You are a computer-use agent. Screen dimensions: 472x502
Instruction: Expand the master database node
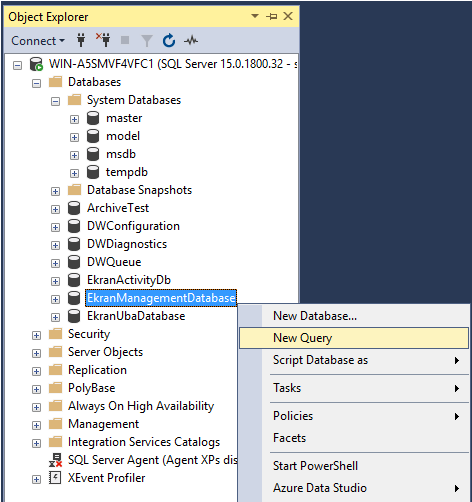coord(74,119)
